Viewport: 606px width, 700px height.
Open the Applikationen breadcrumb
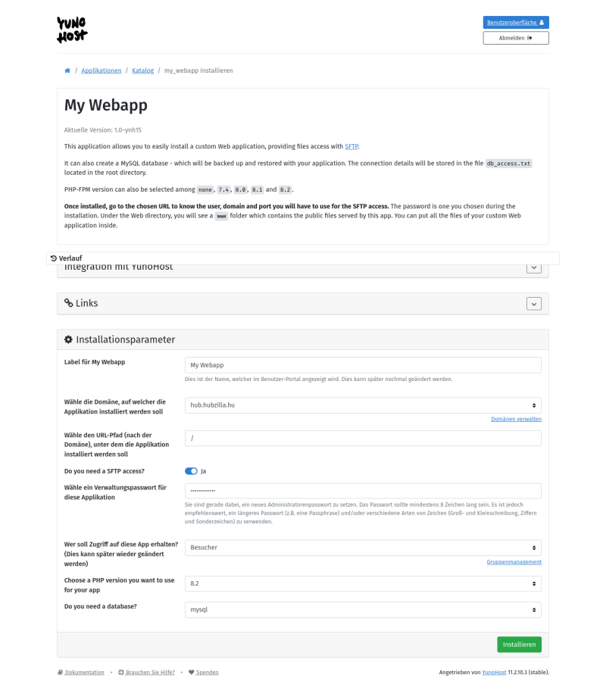(x=102, y=70)
